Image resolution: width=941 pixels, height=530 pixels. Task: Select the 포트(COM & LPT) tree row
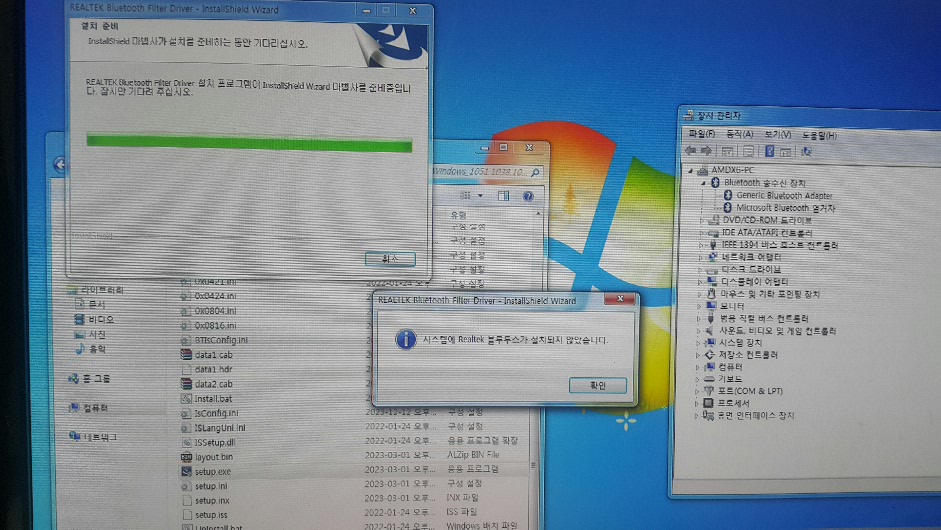[743, 391]
